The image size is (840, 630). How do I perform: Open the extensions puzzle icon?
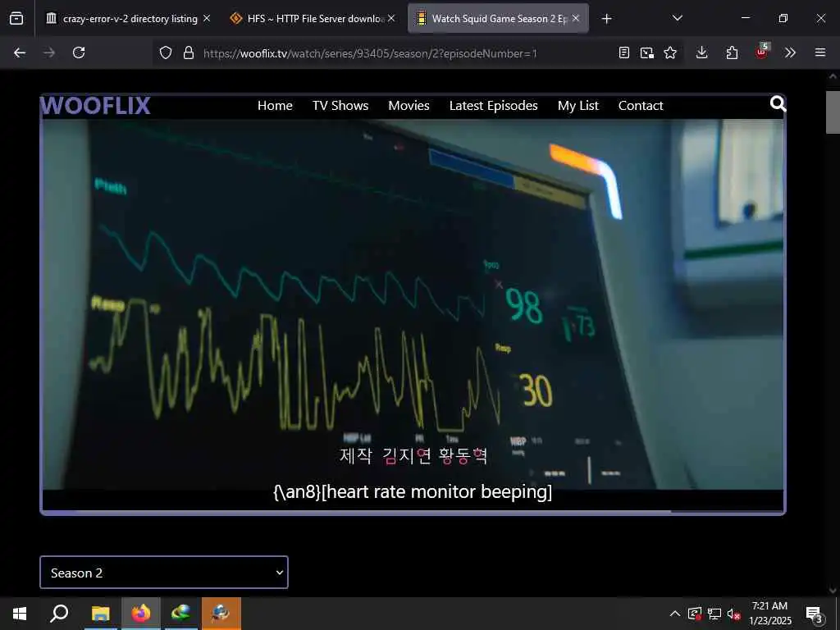tap(732, 52)
